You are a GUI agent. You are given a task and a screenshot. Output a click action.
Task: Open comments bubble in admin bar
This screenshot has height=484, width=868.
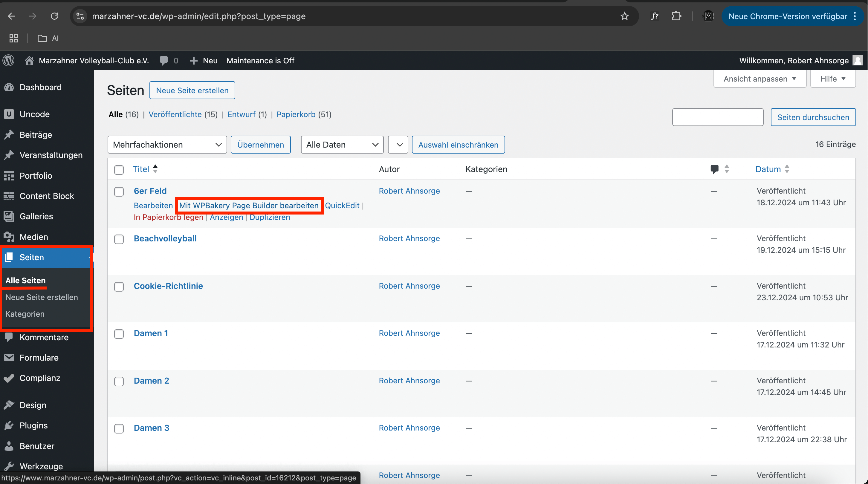[169, 61]
